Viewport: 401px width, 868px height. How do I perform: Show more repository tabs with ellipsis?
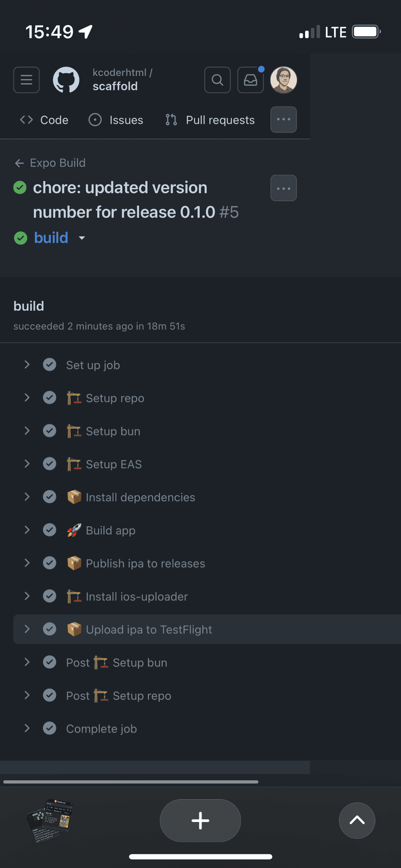pos(283,120)
